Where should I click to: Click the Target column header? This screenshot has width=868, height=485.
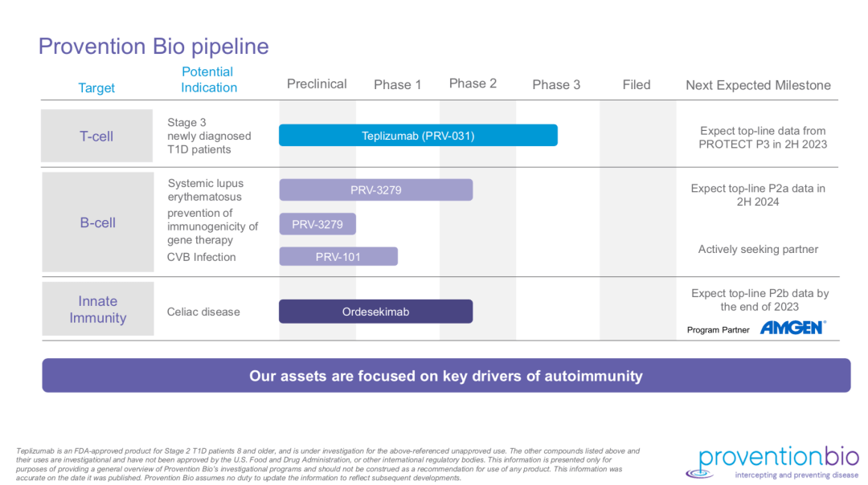[96, 88]
